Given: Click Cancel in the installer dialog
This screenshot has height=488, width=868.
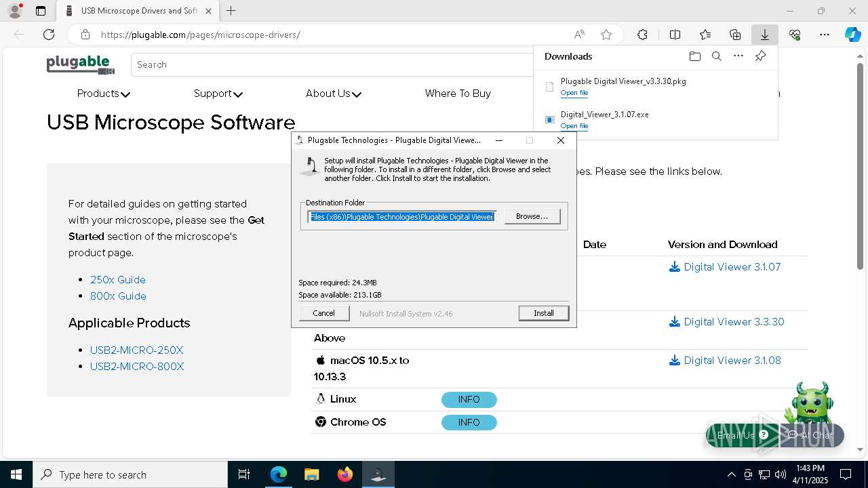Looking at the screenshot, I should tap(323, 313).
